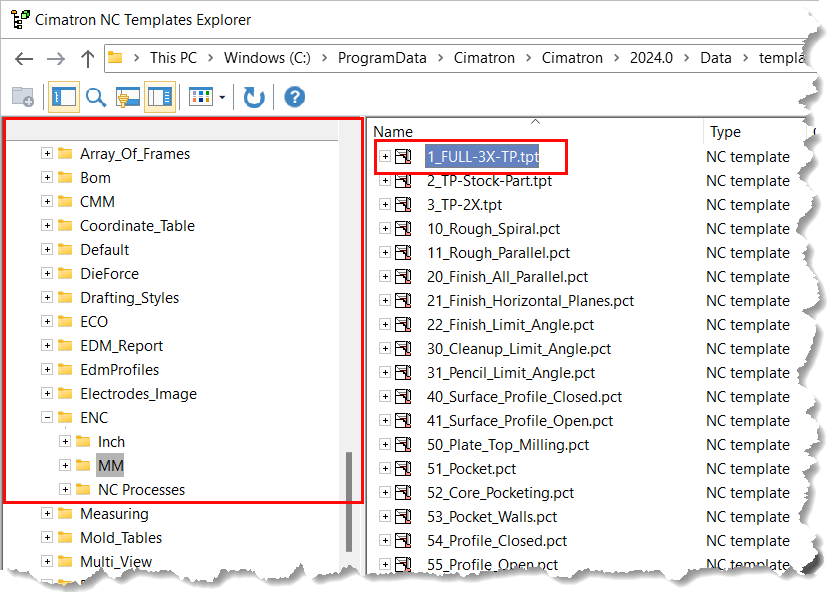Select 54_Profile_Closed.pct file
This screenshot has height=592, width=827.
[497, 540]
